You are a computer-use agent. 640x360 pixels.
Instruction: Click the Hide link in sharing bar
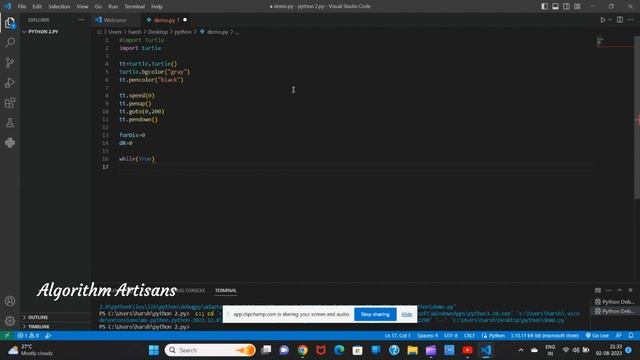407,314
